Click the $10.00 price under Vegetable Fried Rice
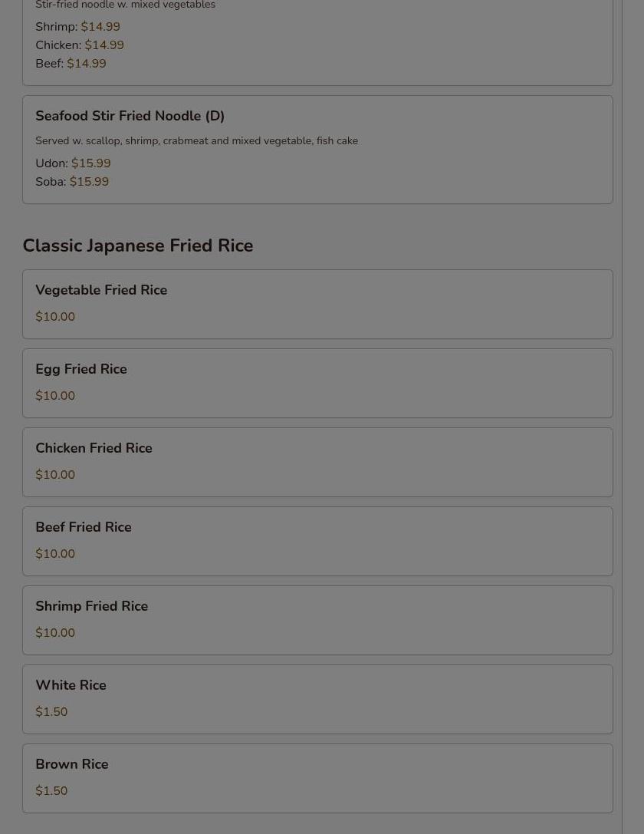The width and height of the screenshot is (644, 834). [x=55, y=317]
